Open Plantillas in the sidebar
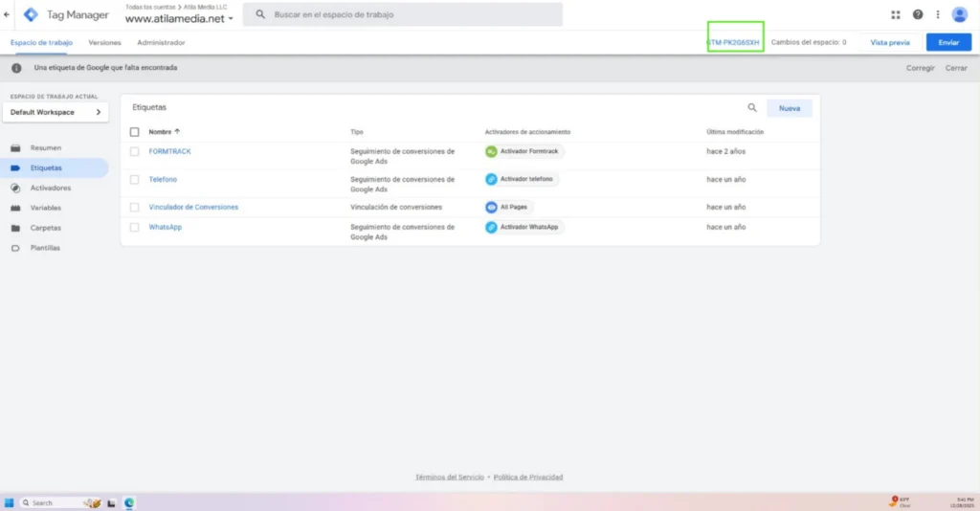Viewport: 980px width, 511px height. pos(45,248)
